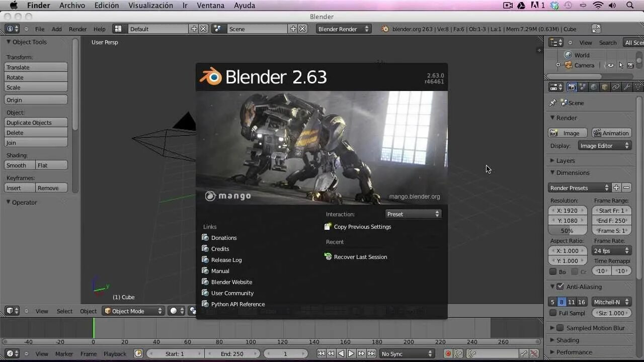Click the screen layout browse icon
Screen dimensions: 644x362
(x=118, y=29)
